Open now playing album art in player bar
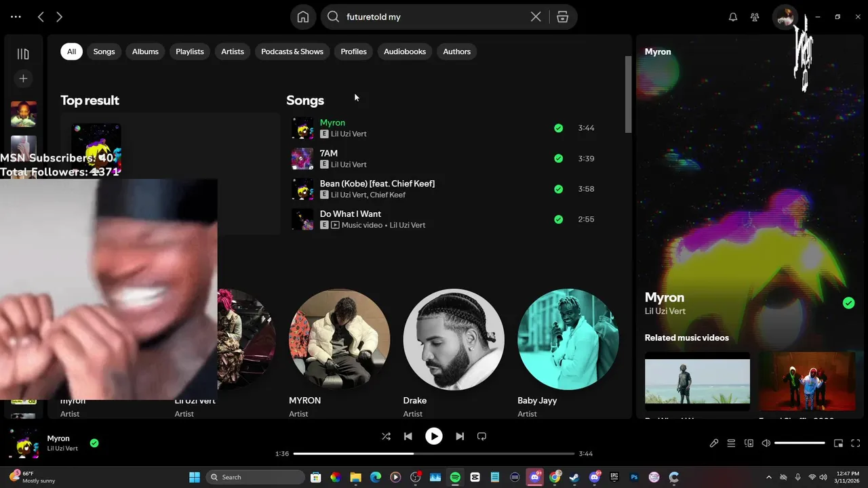The image size is (868, 488). coord(24,443)
